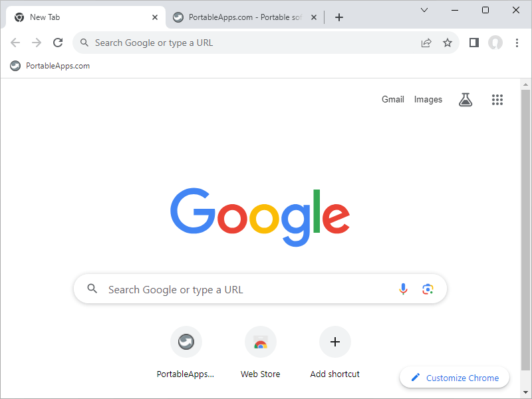Click the Customize Chrome button

point(455,378)
